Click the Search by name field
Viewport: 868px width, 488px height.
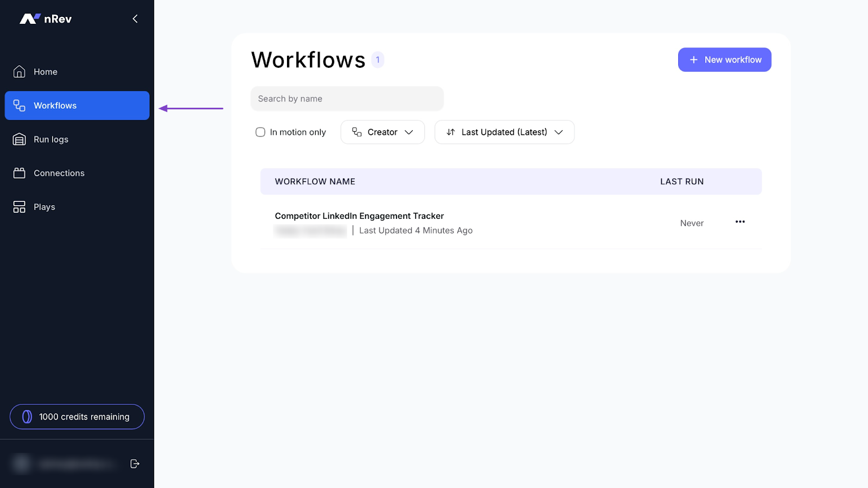coord(347,99)
